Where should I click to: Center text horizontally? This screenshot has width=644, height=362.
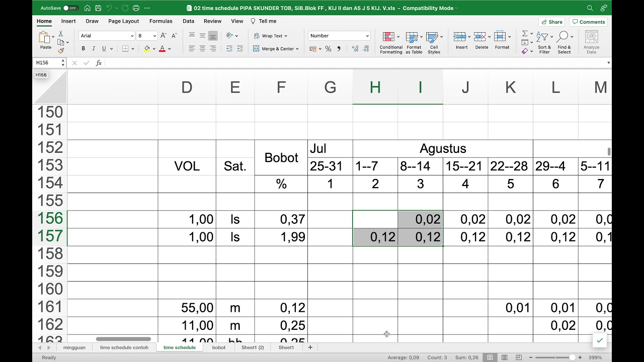(x=202, y=49)
